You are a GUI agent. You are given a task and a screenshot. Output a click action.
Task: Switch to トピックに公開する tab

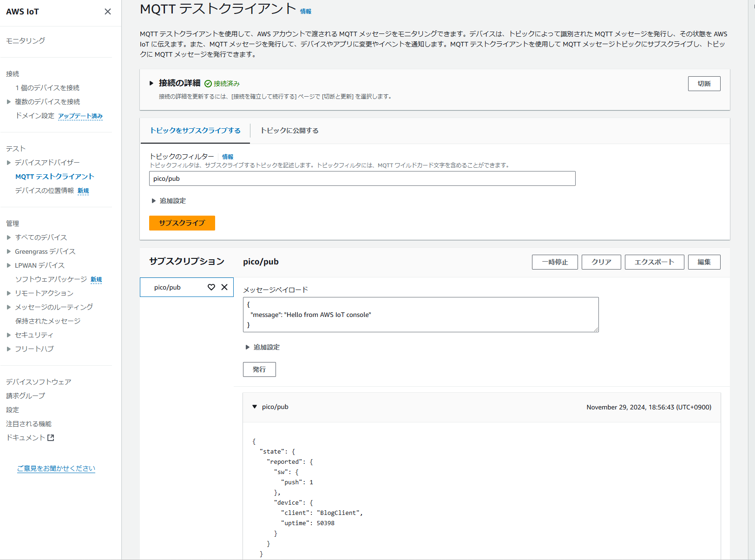(289, 131)
